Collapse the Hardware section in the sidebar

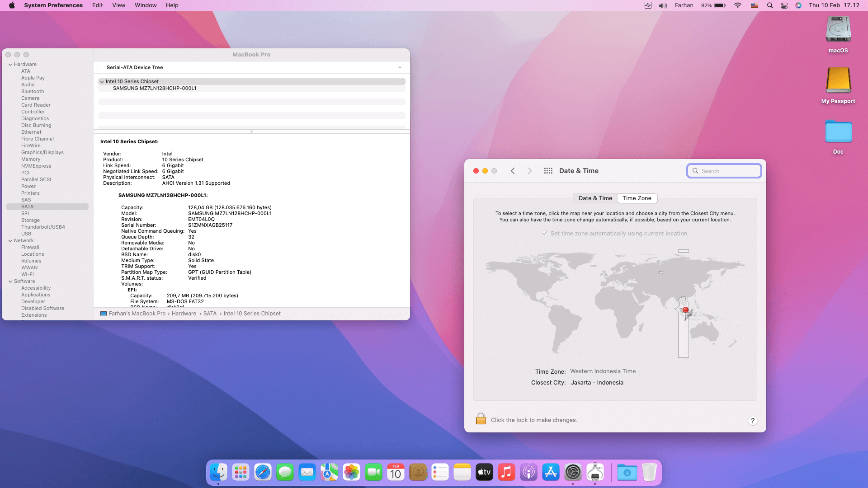coord(10,65)
